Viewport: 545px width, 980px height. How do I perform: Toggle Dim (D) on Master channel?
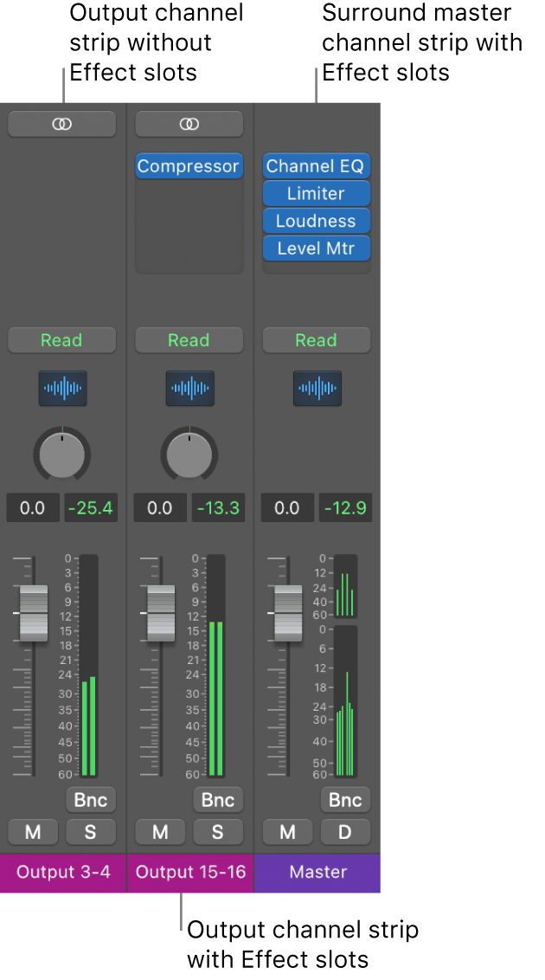tap(345, 832)
